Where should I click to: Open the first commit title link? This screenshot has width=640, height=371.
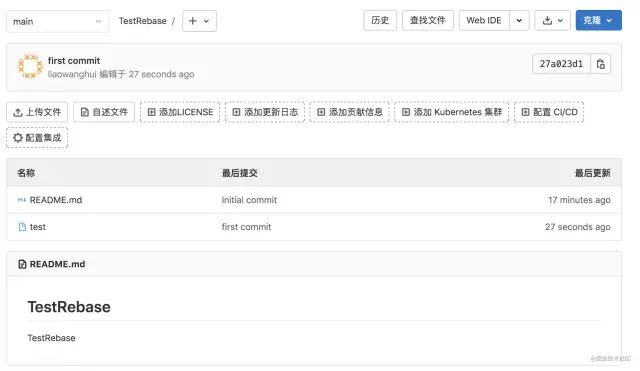tap(74, 61)
